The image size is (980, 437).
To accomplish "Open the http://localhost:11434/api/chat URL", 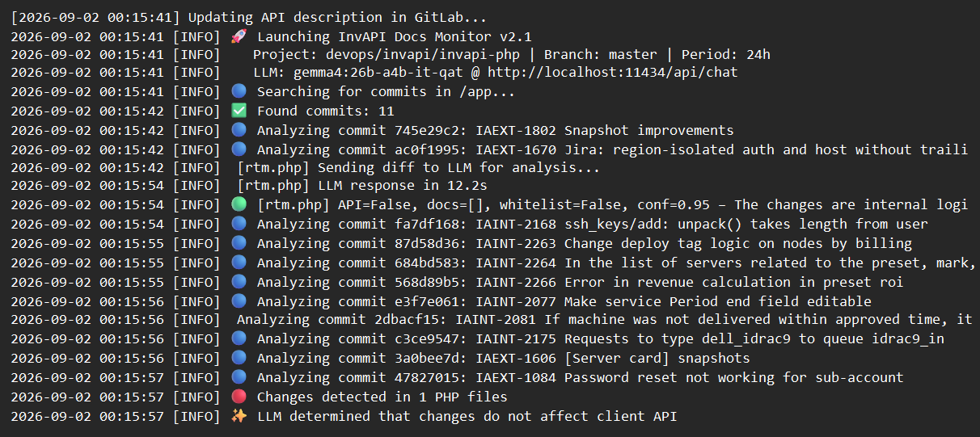I will click(x=613, y=73).
